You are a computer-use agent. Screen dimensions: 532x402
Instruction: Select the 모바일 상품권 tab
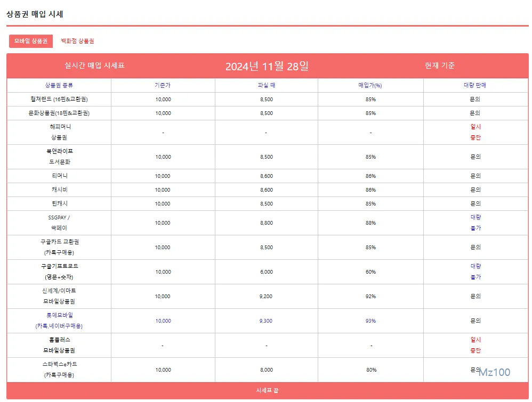pos(31,41)
